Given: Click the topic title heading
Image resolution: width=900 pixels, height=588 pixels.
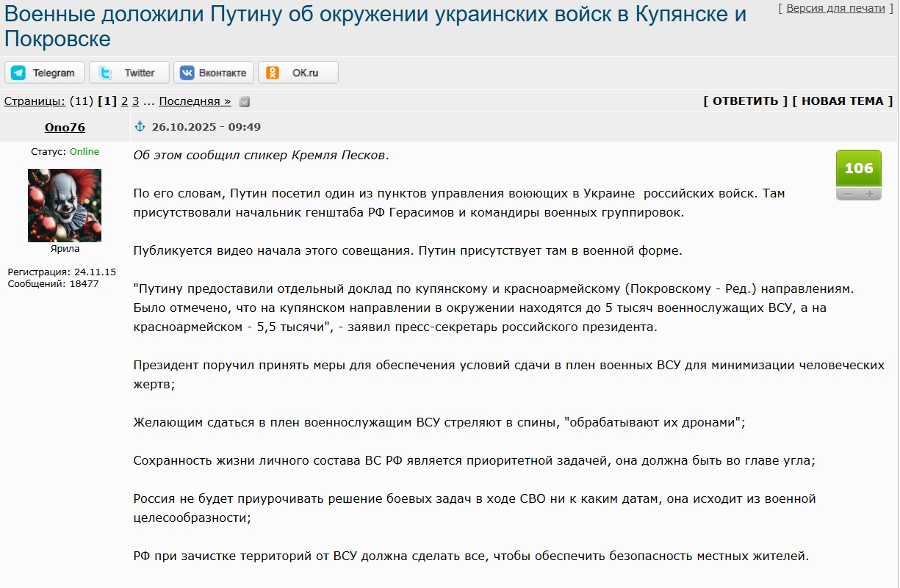Looking at the screenshot, I should click(375, 26).
